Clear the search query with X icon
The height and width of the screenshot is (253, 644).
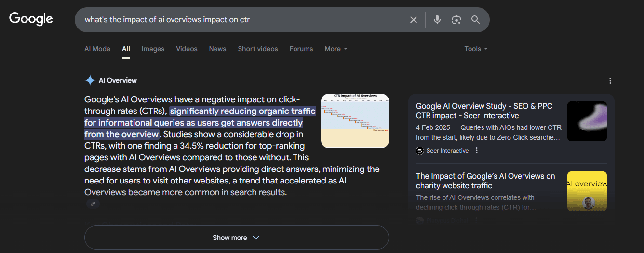tap(414, 20)
